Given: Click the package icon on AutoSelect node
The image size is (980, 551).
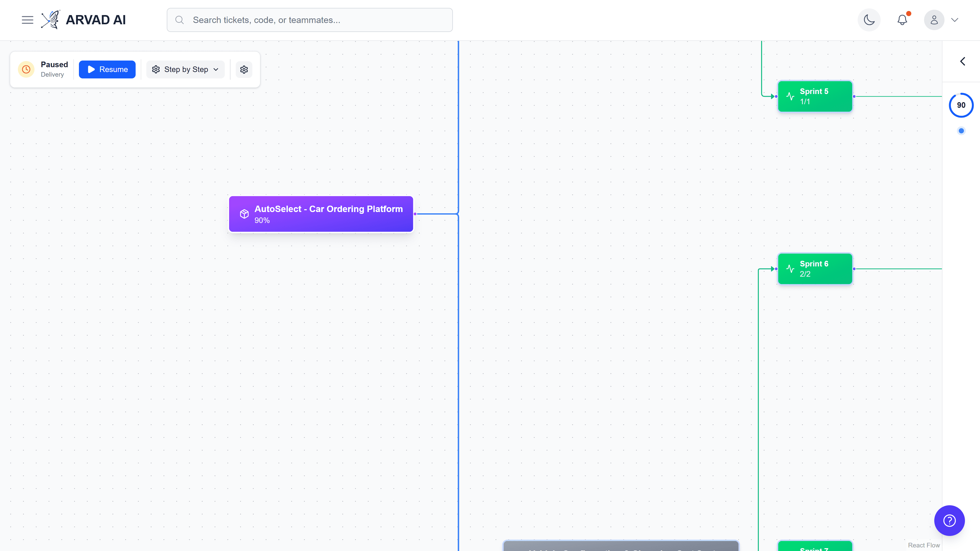Looking at the screenshot, I should pyautogui.click(x=244, y=214).
